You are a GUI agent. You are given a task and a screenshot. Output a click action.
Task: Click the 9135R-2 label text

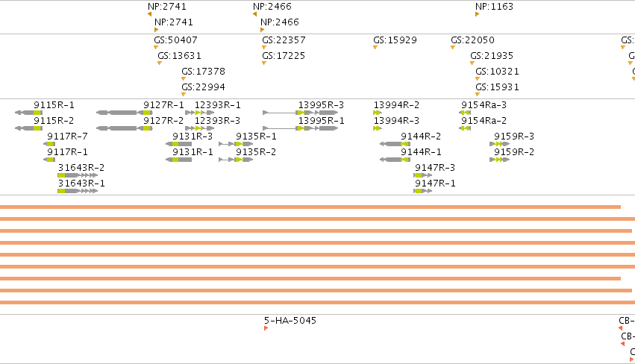coord(256,152)
